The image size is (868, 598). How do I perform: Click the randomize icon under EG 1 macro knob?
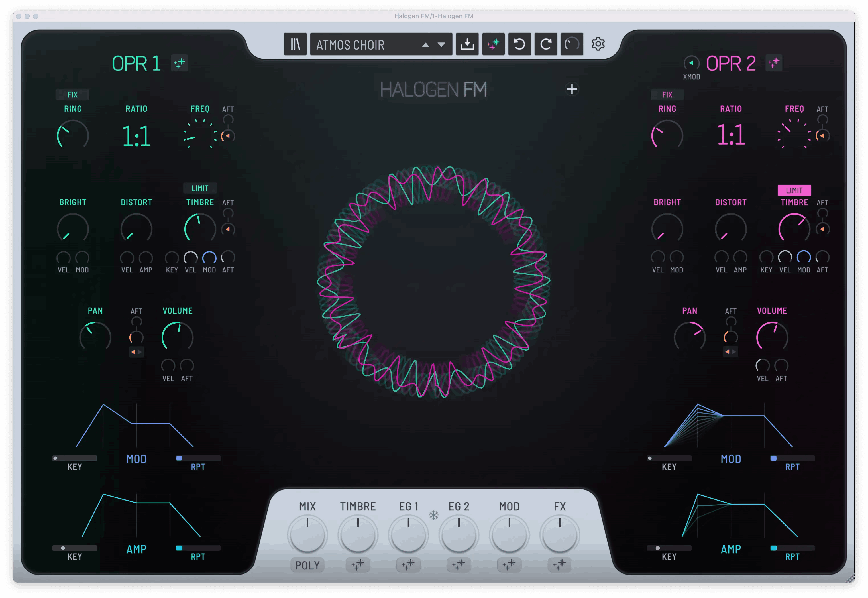click(x=408, y=565)
